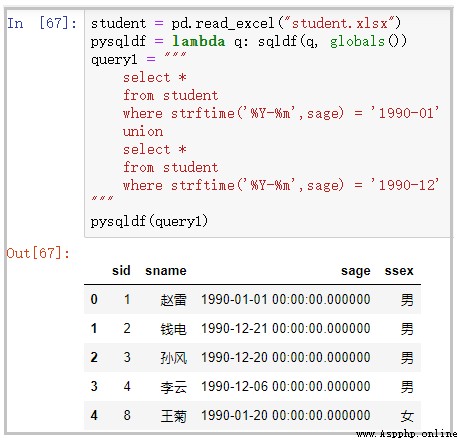Click the Out[67] output prompt
458x440 pixels.
pyautogui.click(x=38, y=253)
